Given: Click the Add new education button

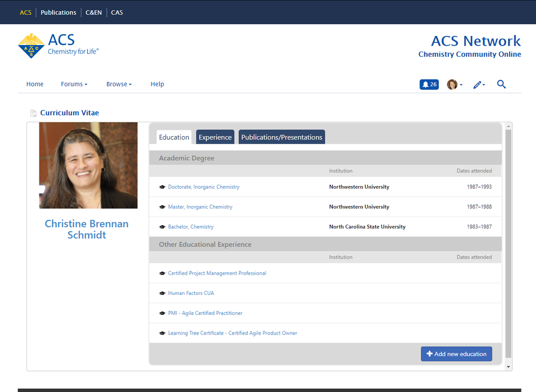Looking at the screenshot, I should 456,354.
